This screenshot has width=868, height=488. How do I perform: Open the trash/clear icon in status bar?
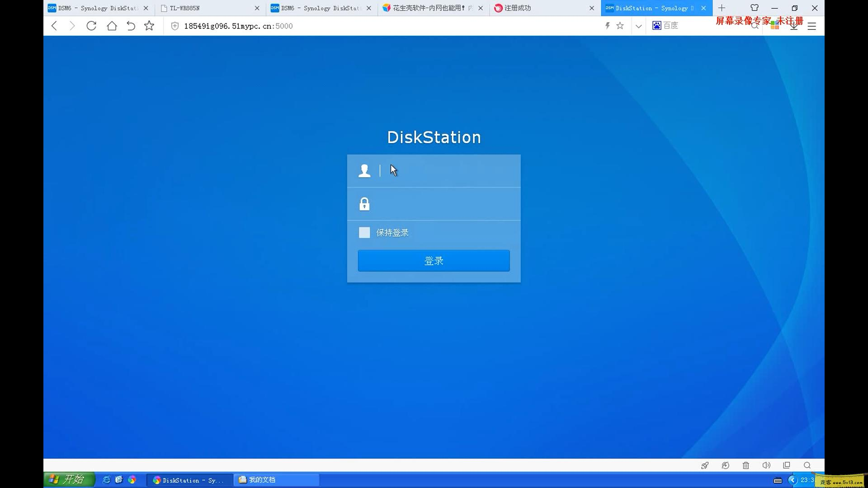(745, 465)
